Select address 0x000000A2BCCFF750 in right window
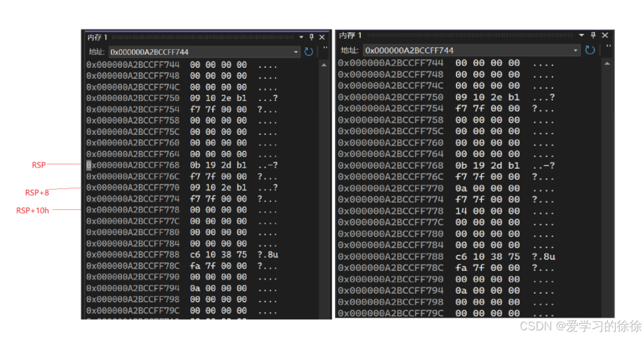 pos(391,97)
